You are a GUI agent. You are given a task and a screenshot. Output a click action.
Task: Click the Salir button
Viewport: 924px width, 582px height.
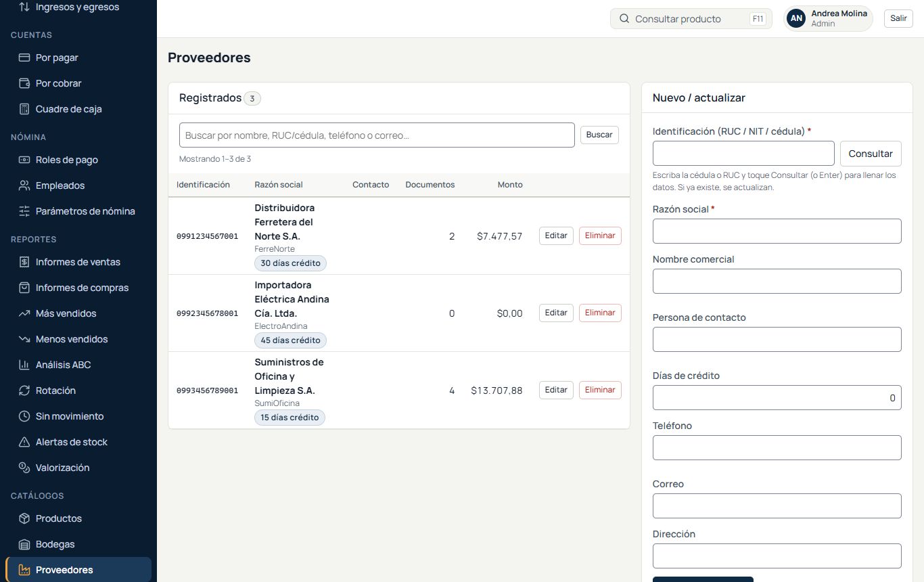tap(898, 18)
